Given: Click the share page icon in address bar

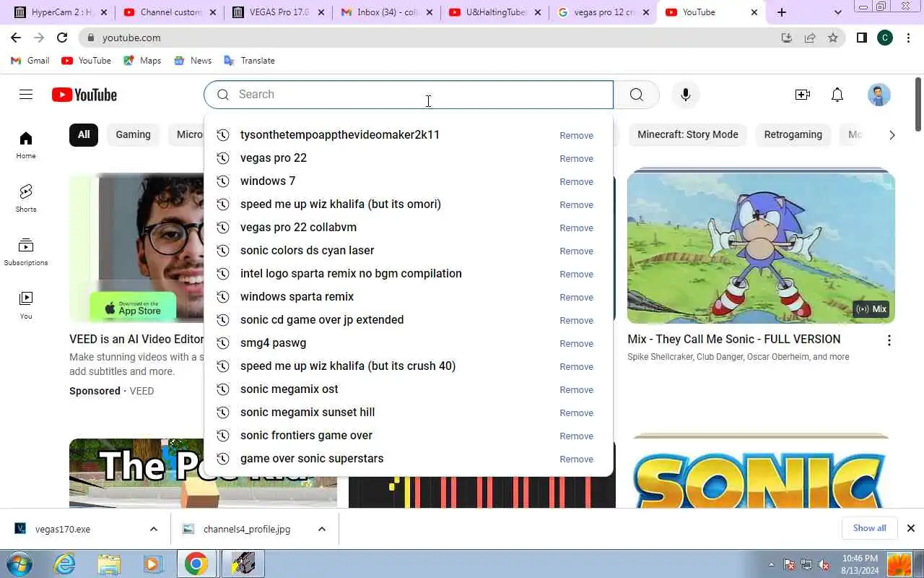Looking at the screenshot, I should point(810,38).
